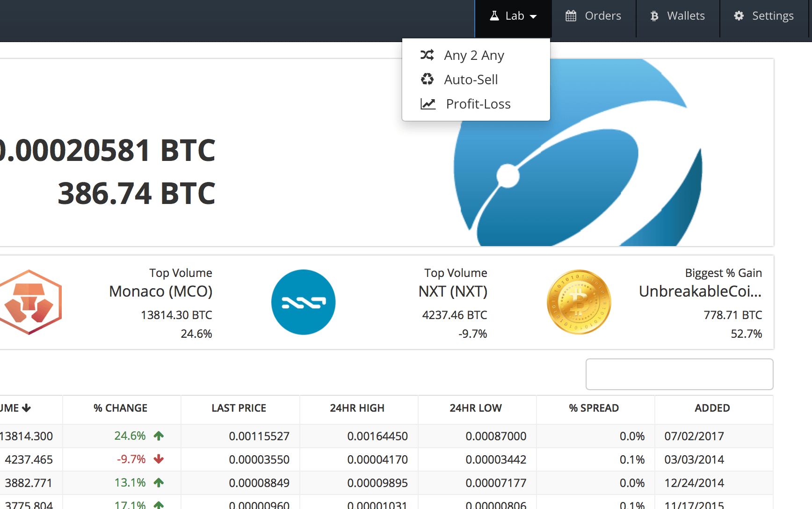Click the shuffle icon beside Any 2 Any
812x509 pixels.
[427, 55]
